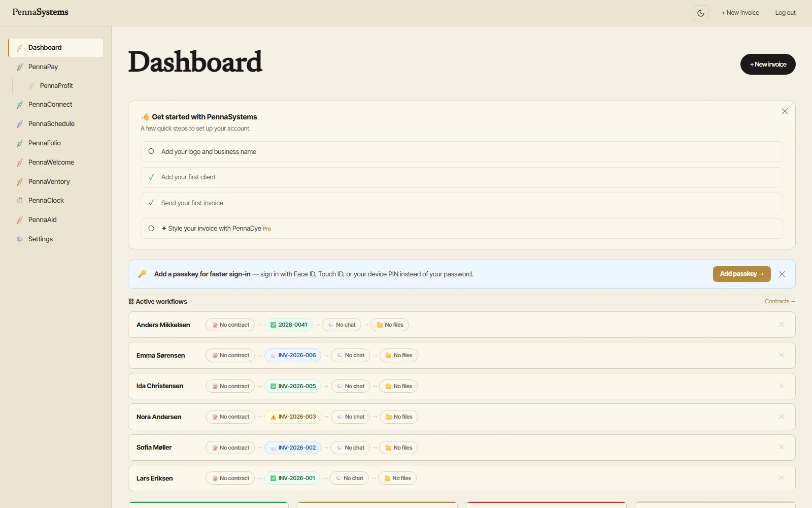Click the client name 'Nora Andersen'
Image resolution: width=812 pixels, height=508 pixels.
[x=159, y=417]
